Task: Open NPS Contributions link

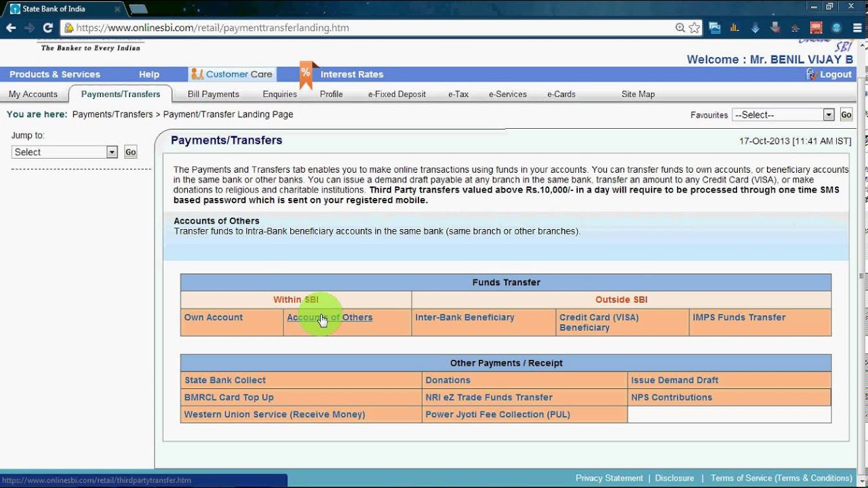Action: coord(672,397)
